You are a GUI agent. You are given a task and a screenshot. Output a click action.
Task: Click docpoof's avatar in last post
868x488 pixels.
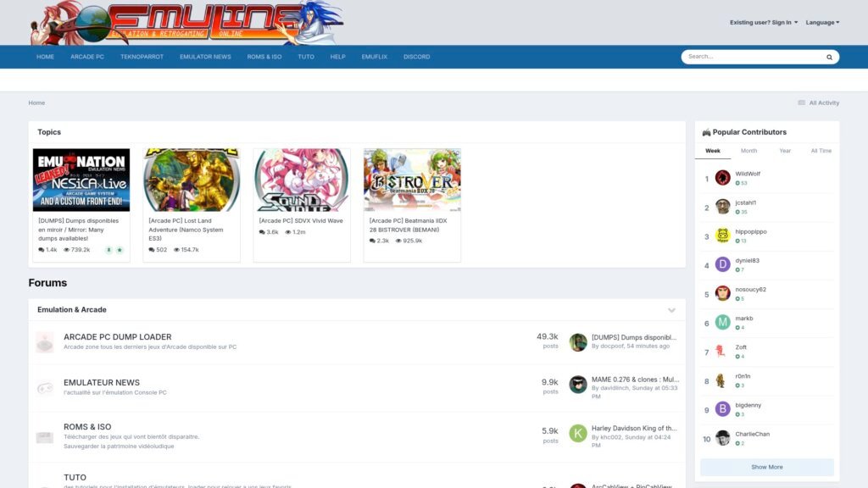[x=578, y=342]
